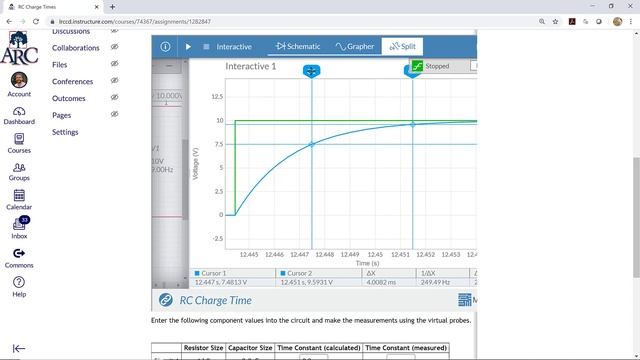Open the Chrome three-dot menu
The height and width of the screenshot is (360, 640).
coord(631,21)
